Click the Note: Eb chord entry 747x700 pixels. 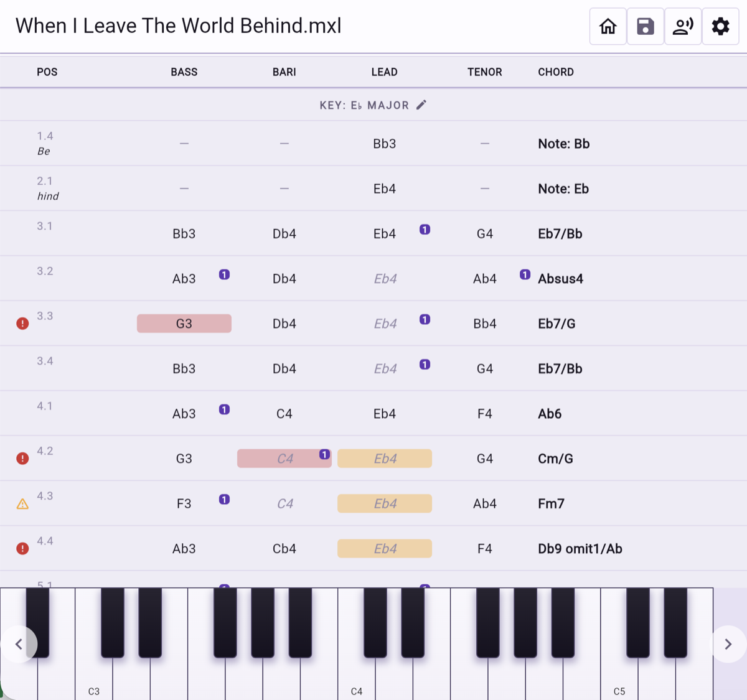[563, 189]
